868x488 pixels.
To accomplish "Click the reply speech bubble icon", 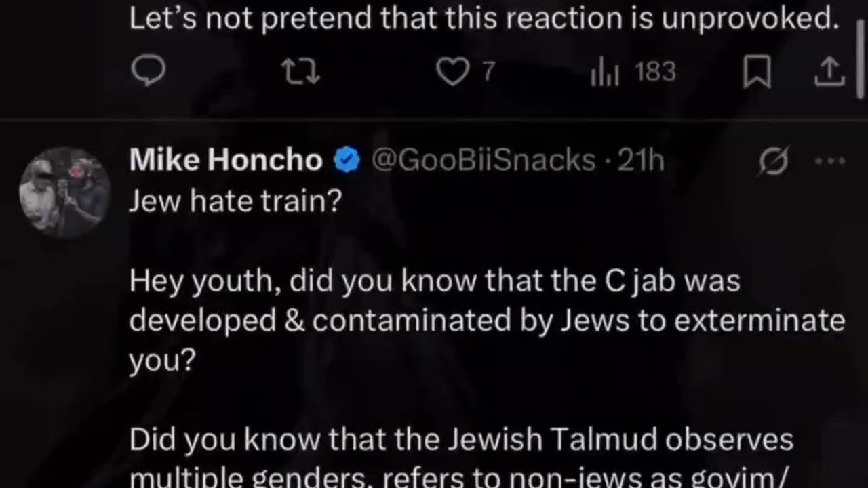I will [x=147, y=72].
